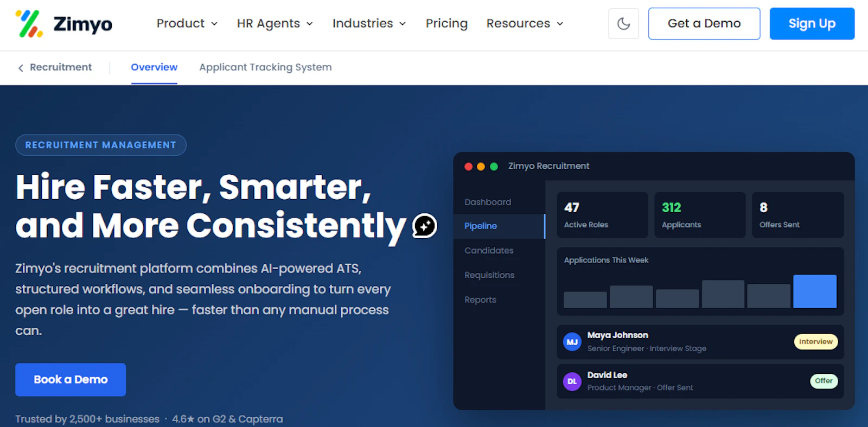Screen dimensions: 868x427
Task: Click the 312 Applicants card
Action: pos(700,215)
